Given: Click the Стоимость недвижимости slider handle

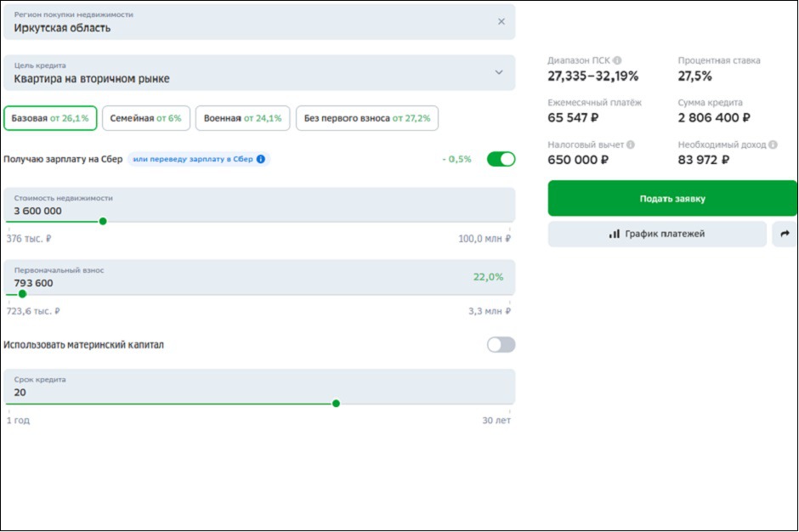Looking at the screenshot, I should 103,222.
